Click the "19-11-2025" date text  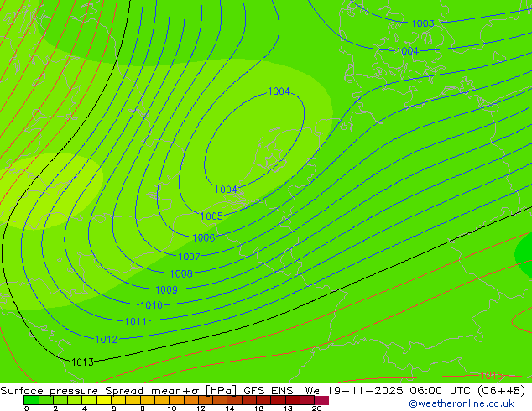click(x=365, y=391)
